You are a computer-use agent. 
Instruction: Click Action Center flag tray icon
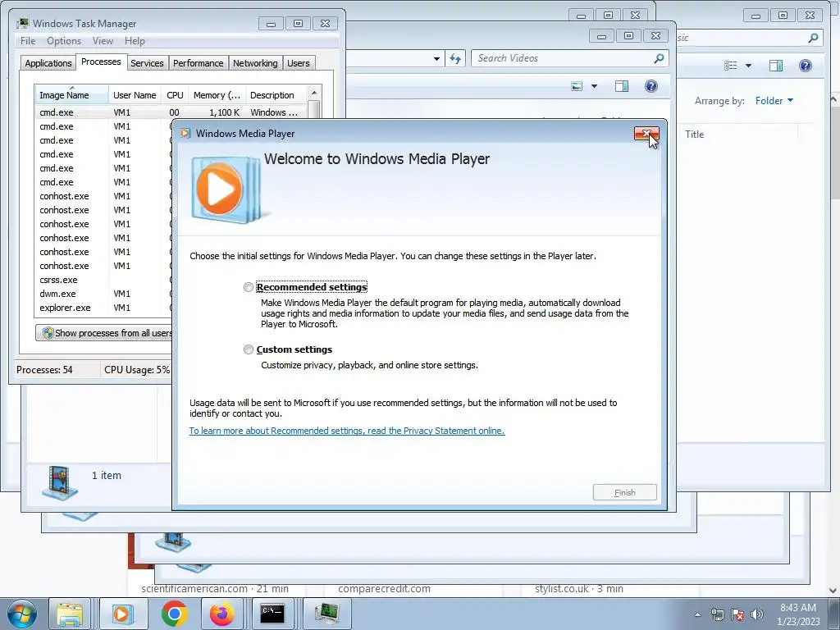(737, 614)
